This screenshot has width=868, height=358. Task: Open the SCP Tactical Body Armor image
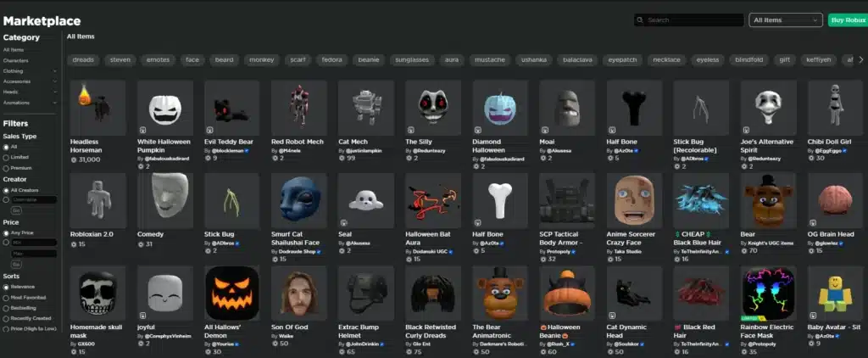tap(567, 200)
